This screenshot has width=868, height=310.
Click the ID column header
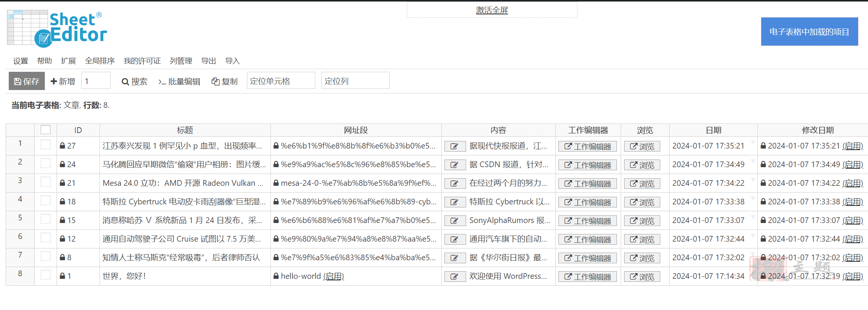point(78,130)
